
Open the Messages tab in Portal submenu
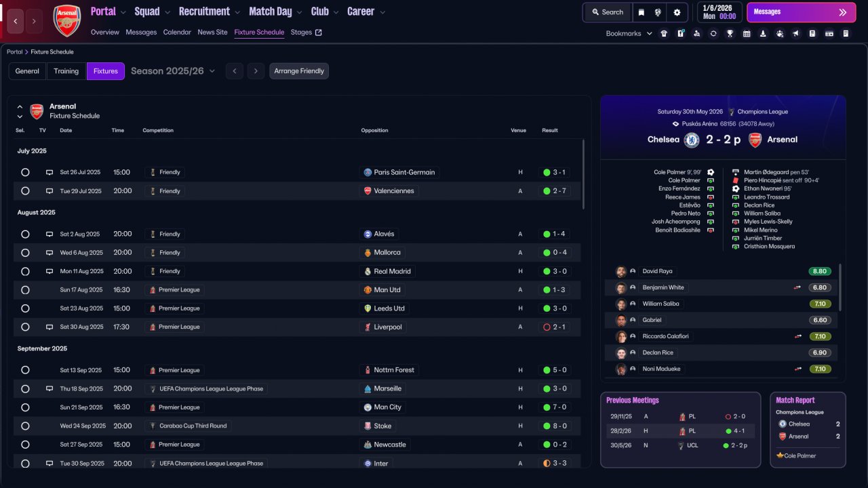(141, 32)
